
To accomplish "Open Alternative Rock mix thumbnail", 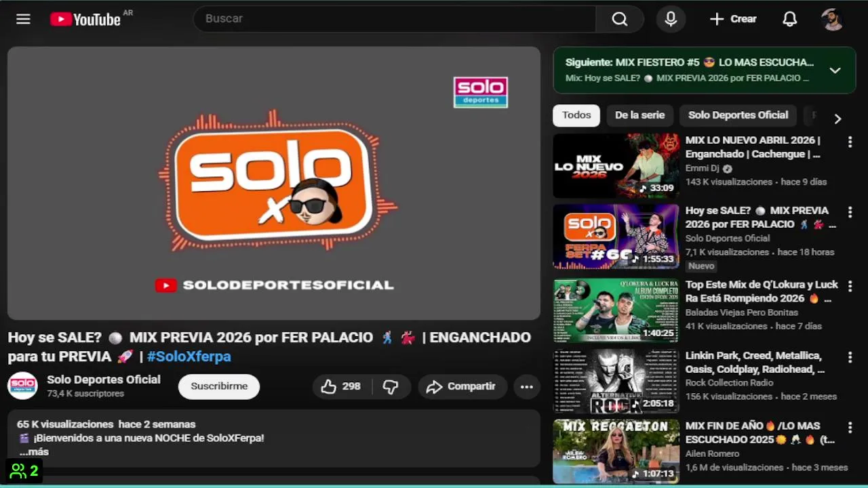I will 616,381.
